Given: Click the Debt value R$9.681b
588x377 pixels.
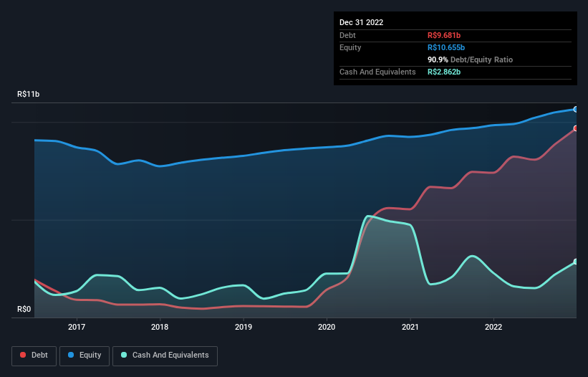Looking at the screenshot, I should pyautogui.click(x=444, y=35).
